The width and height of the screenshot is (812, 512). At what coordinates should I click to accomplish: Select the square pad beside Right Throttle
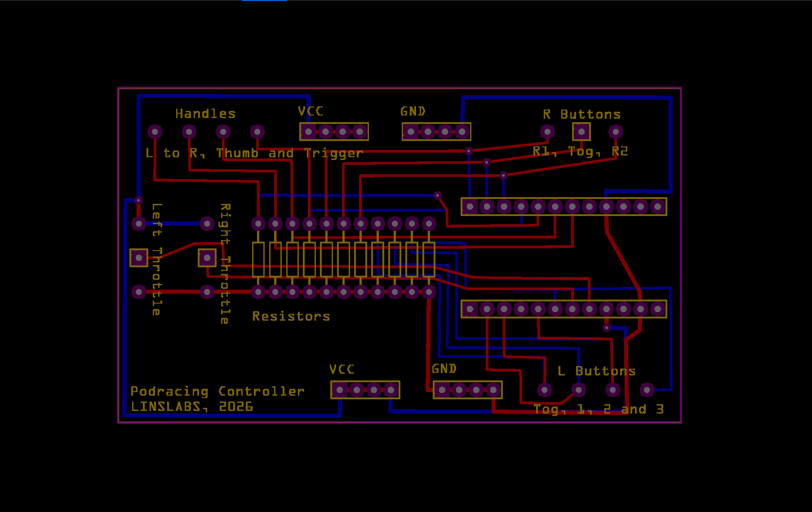(207, 258)
